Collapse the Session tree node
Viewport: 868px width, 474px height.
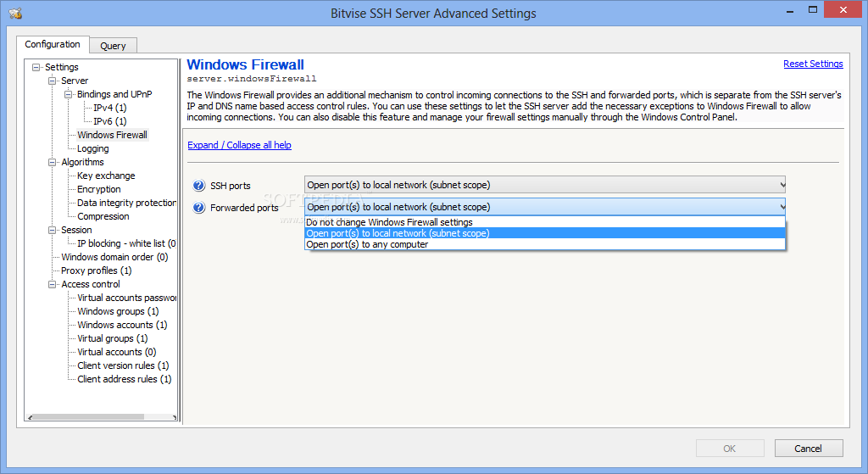(x=52, y=230)
